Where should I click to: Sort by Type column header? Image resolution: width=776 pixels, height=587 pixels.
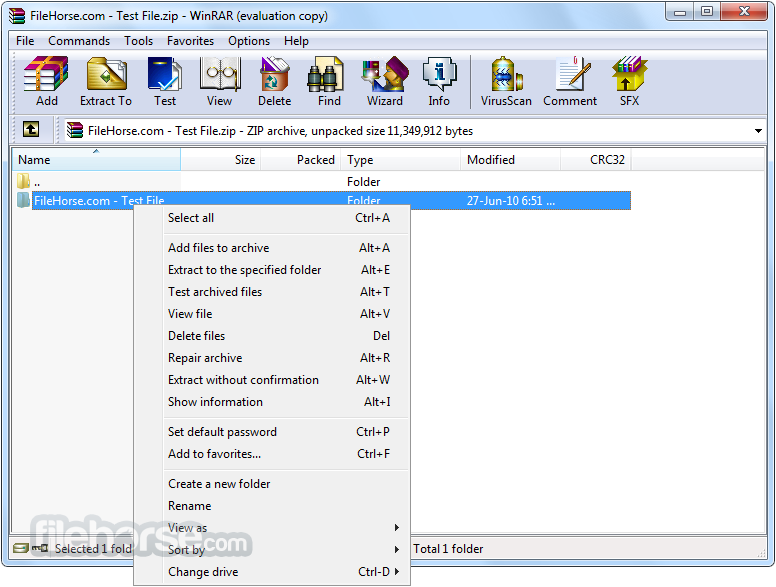(x=401, y=159)
